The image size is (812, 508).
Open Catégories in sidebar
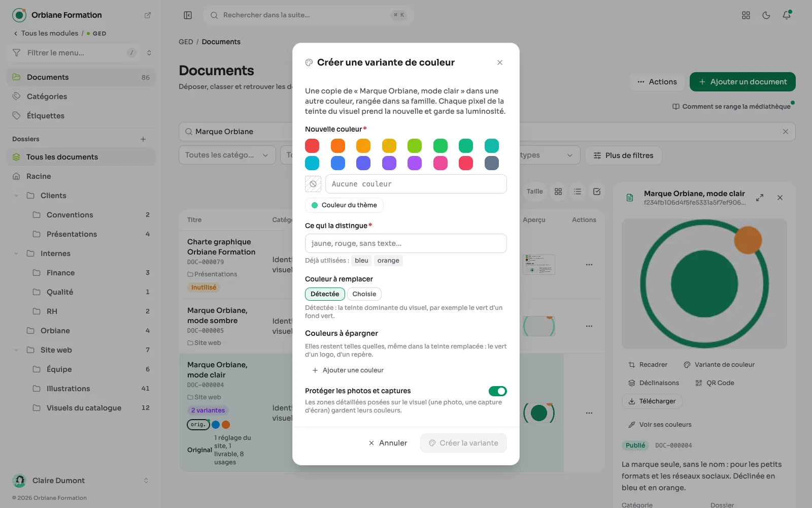81,97
